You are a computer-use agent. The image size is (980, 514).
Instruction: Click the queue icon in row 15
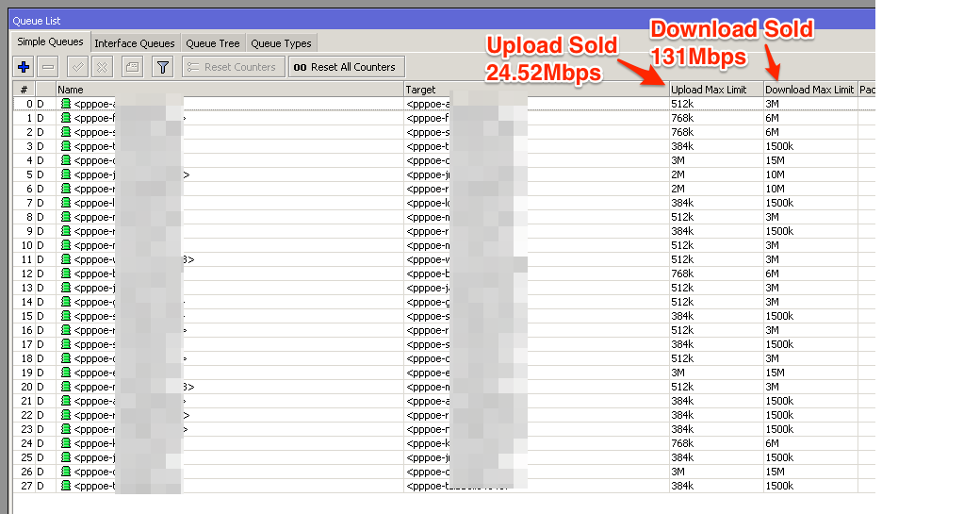click(x=66, y=316)
